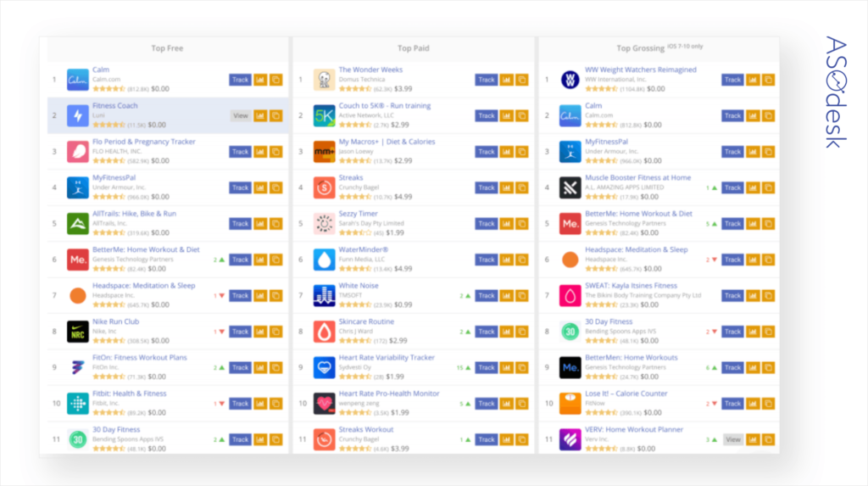868x486 pixels.
Task: Click WaterMinder droplet app icon
Action: (324, 260)
